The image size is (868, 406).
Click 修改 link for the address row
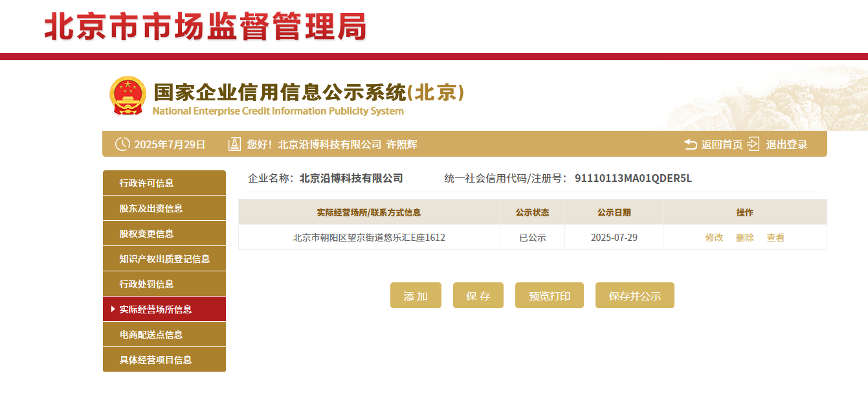coord(714,238)
